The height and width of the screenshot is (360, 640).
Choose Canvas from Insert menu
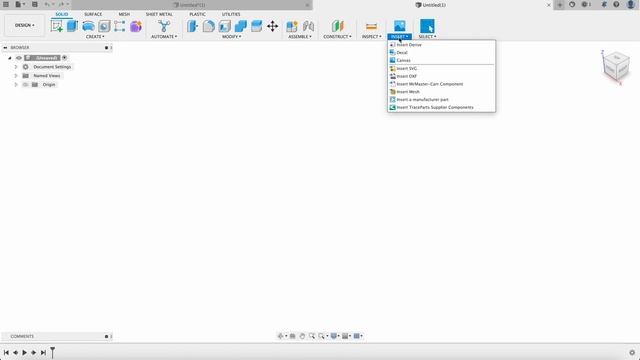click(442, 60)
